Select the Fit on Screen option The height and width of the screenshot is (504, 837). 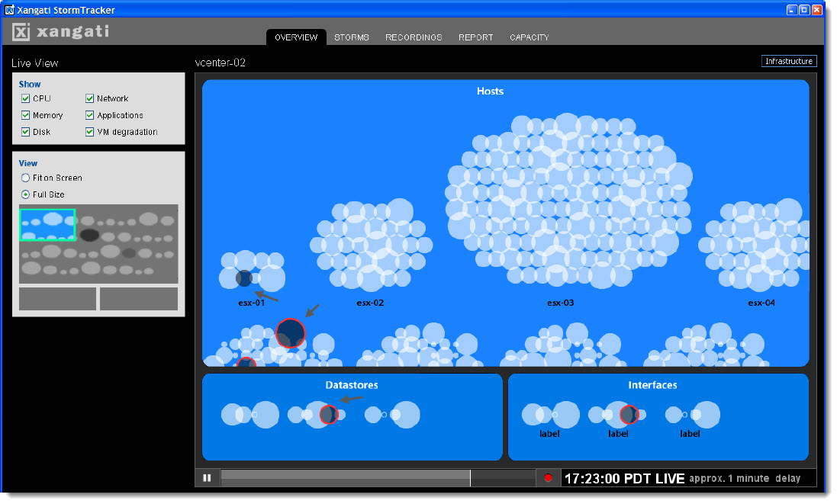tap(25, 178)
